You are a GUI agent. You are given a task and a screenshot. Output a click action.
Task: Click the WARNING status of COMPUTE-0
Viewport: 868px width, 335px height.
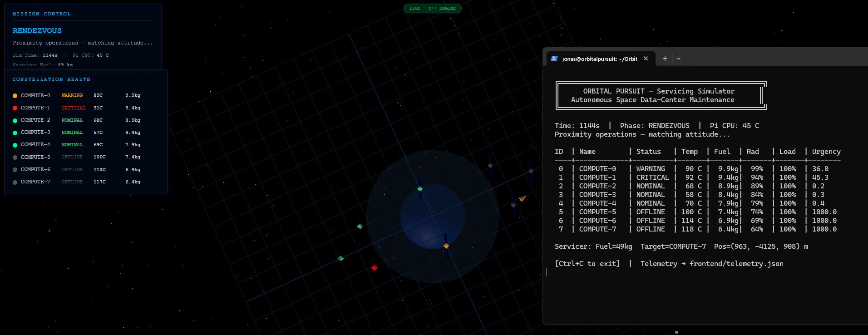[x=72, y=95]
